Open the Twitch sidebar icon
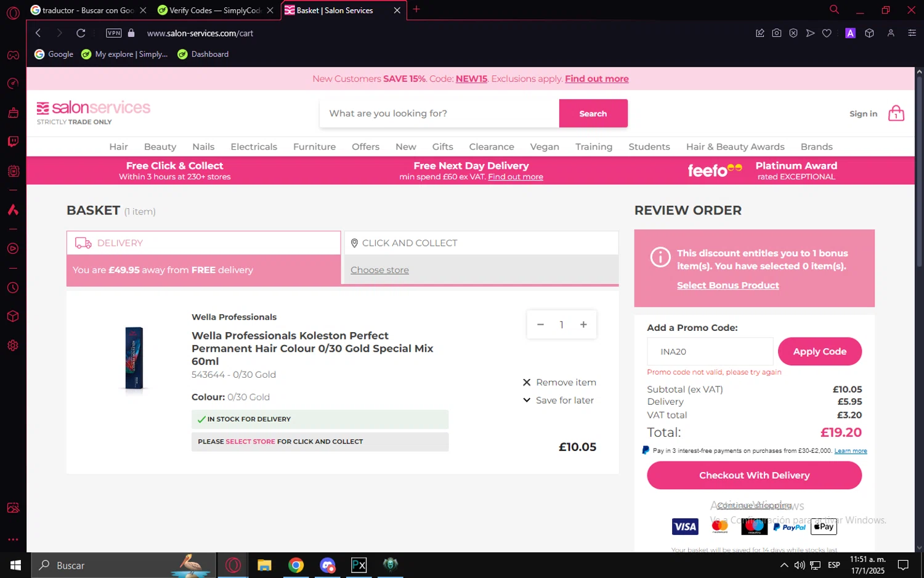 point(13,142)
